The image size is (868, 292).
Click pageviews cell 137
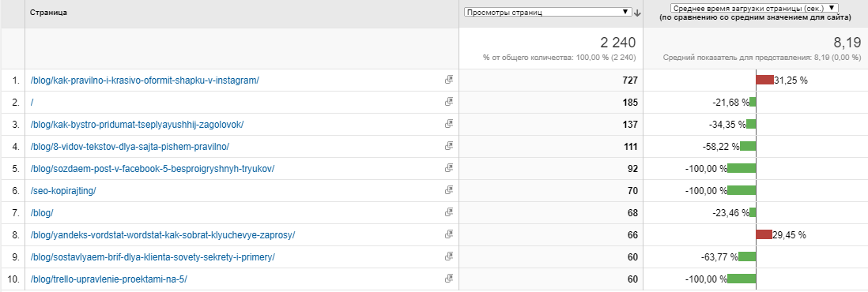click(x=630, y=125)
